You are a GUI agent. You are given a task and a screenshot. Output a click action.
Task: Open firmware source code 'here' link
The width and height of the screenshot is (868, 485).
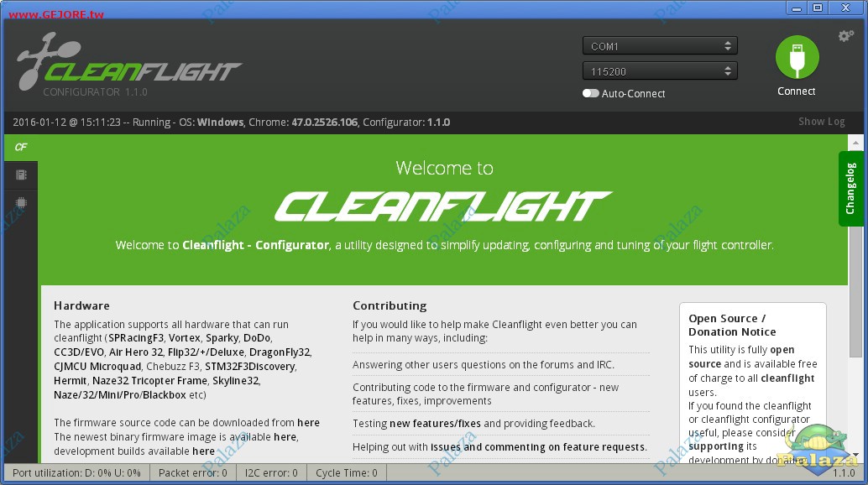click(x=308, y=423)
